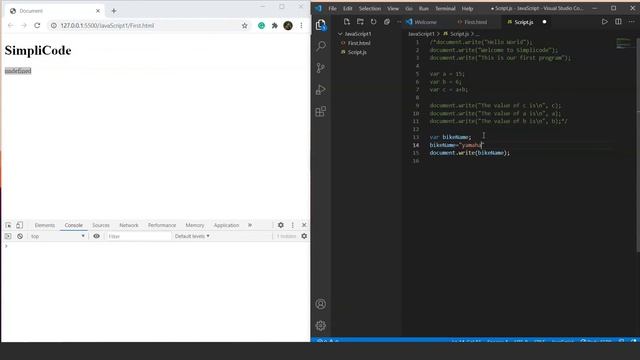Open the Chrome three-dot menu
Screen dimensions: 640x360
pos(301,26)
